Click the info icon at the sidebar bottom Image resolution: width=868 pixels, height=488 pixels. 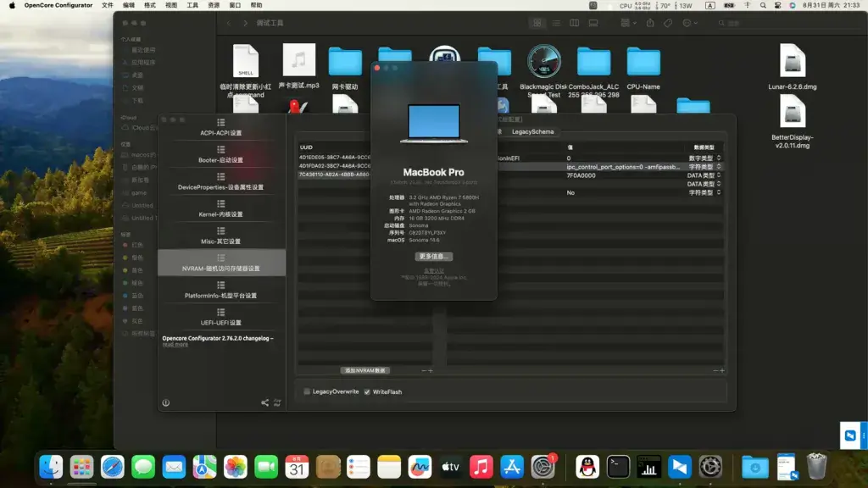click(165, 402)
